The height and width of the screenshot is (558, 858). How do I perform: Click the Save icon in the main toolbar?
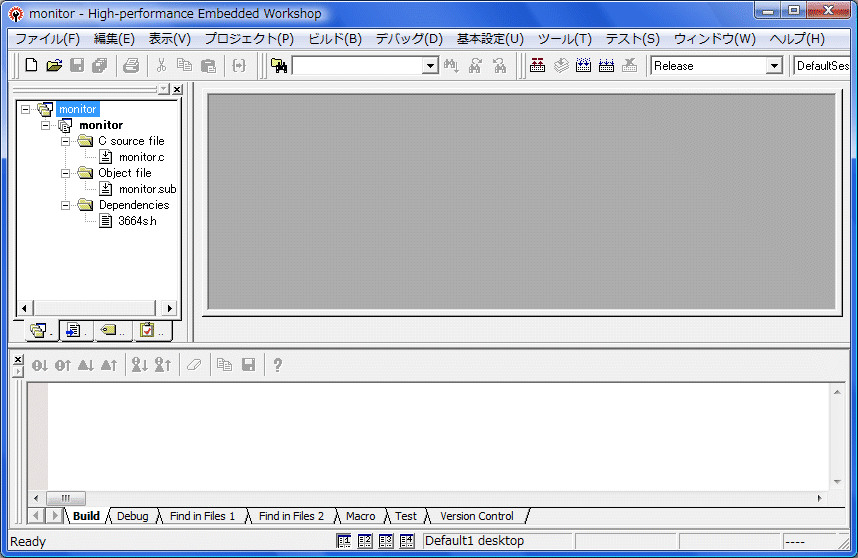[x=77, y=66]
